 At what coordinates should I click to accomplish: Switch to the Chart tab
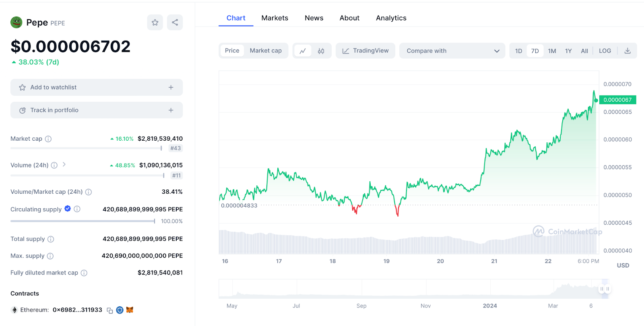coord(236,18)
